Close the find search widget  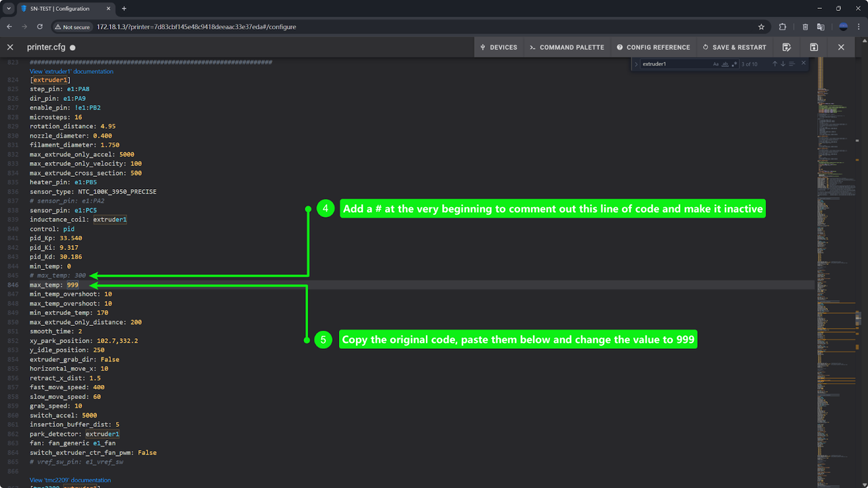tap(804, 63)
